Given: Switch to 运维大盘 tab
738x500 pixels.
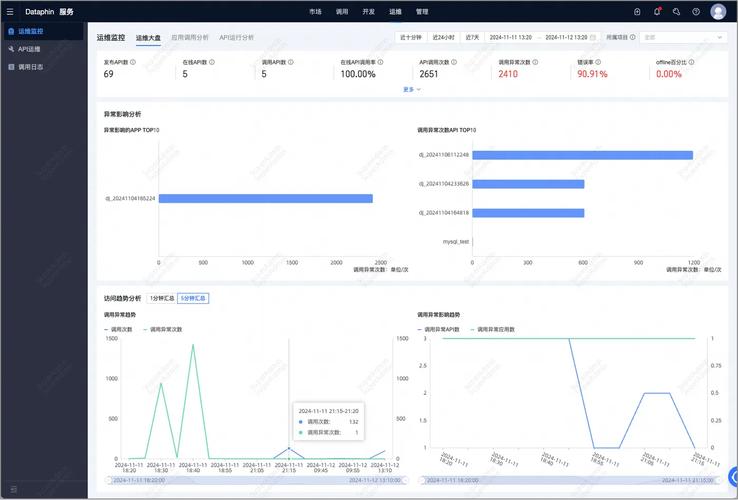Looking at the screenshot, I should coord(148,38).
